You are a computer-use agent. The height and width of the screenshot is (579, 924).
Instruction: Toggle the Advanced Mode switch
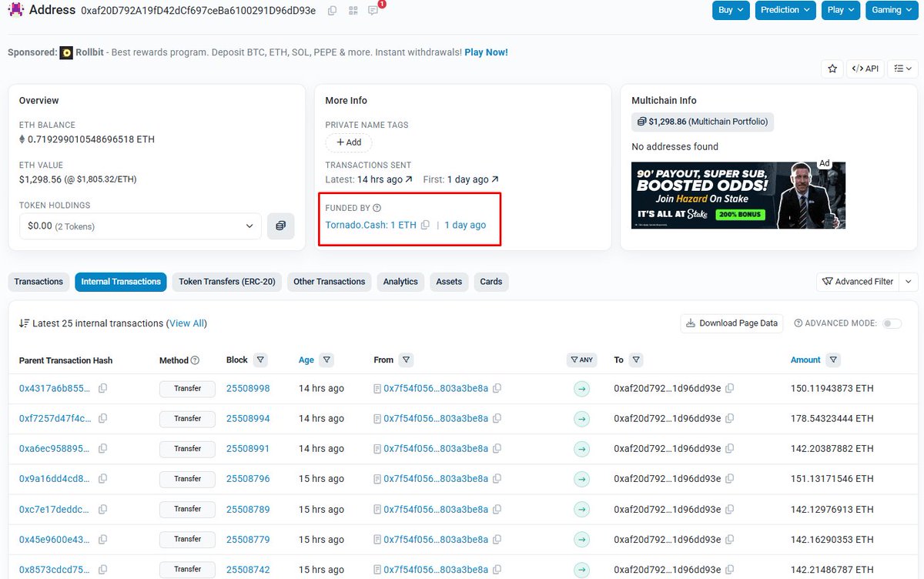click(892, 323)
